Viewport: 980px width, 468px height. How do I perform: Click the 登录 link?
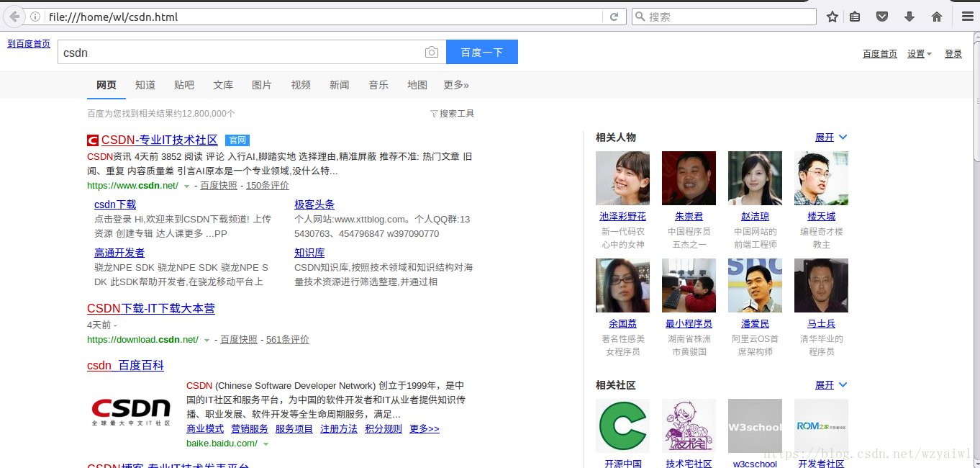click(953, 54)
